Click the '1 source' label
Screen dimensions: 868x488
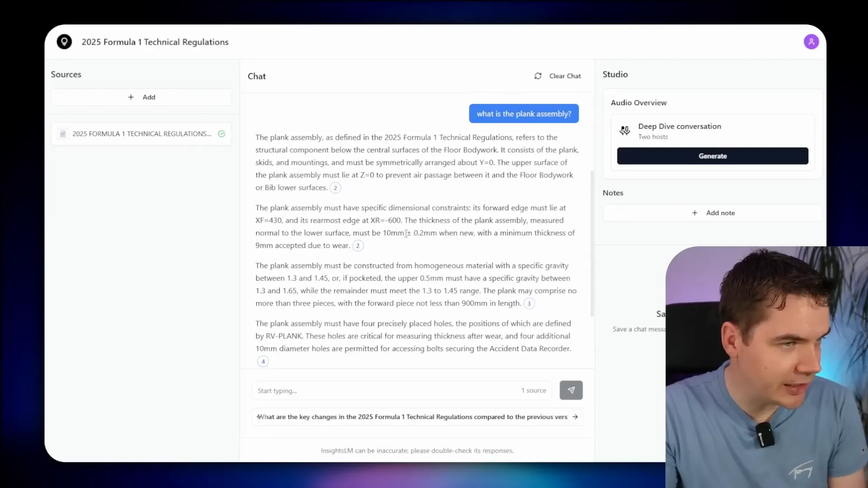tap(533, 390)
